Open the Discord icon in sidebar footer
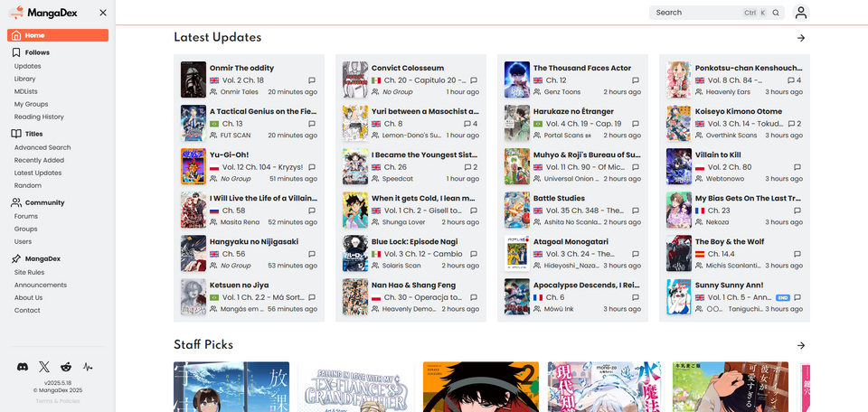The width and height of the screenshot is (868, 412). [x=23, y=366]
